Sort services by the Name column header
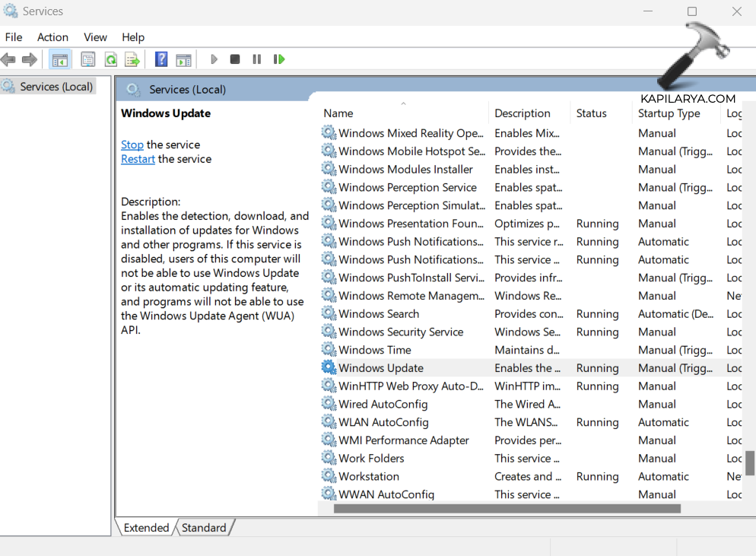This screenshot has width=756, height=556. [338, 113]
